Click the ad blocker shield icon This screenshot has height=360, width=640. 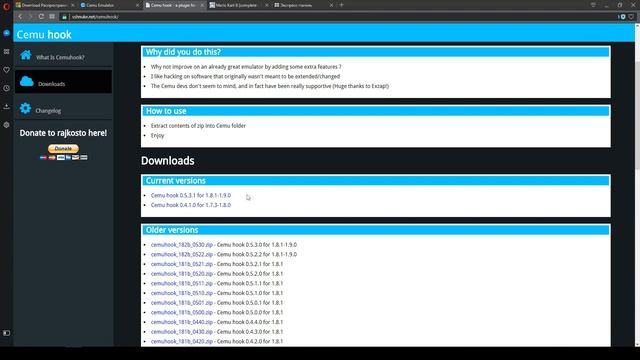[x=622, y=17]
